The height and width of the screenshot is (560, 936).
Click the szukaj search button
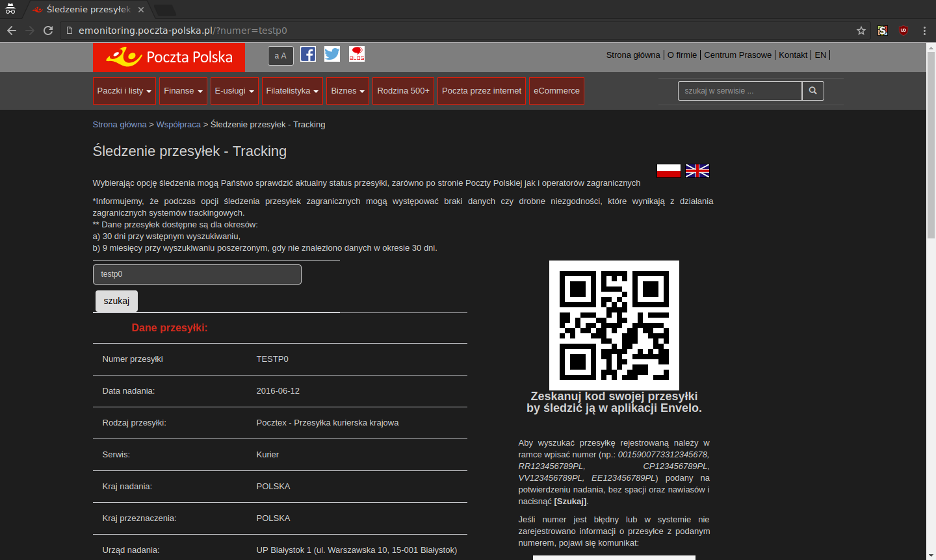point(116,301)
